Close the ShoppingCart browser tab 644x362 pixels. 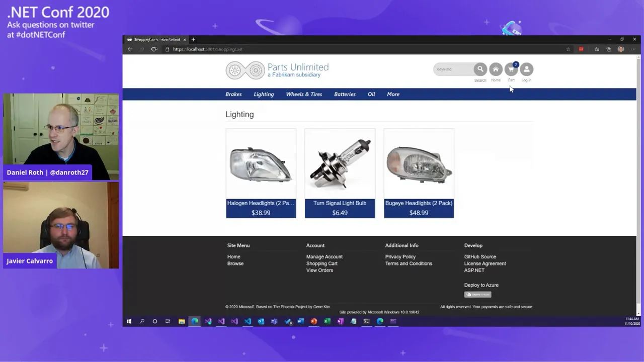pyautogui.click(x=185, y=39)
